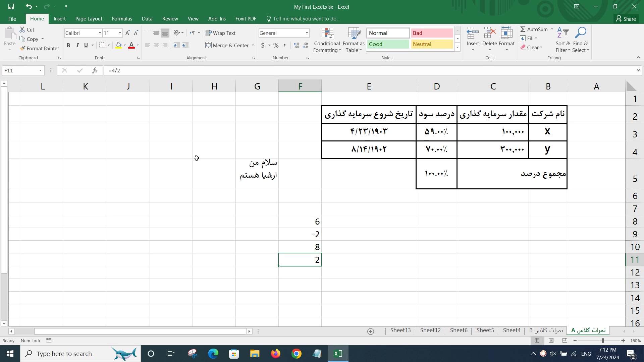Viewport: 644px width, 362px height.
Task: Open the Formulas ribbon tab
Action: click(x=122, y=19)
